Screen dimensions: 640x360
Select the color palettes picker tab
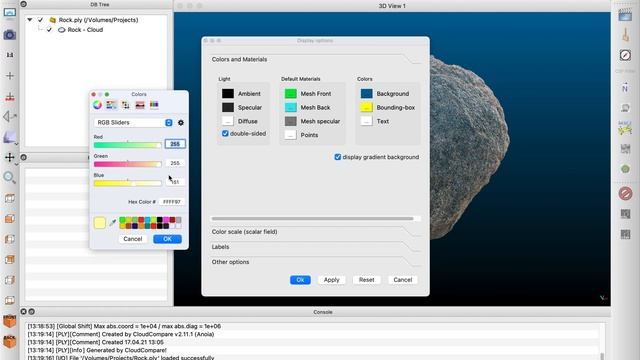click(x=126, y=105)
